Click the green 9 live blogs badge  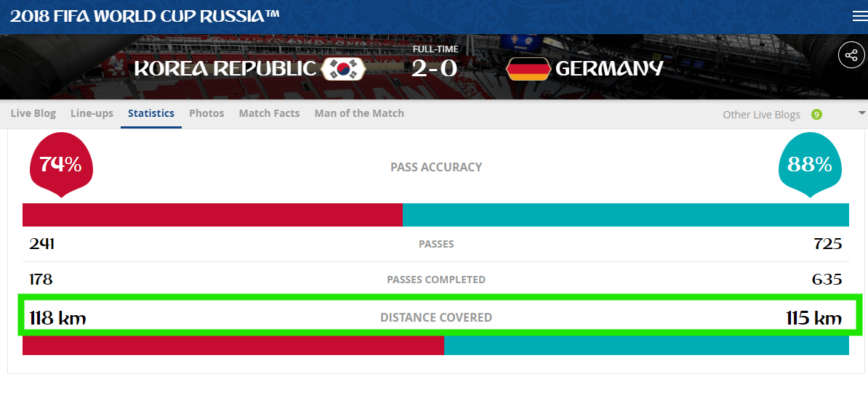816,115
